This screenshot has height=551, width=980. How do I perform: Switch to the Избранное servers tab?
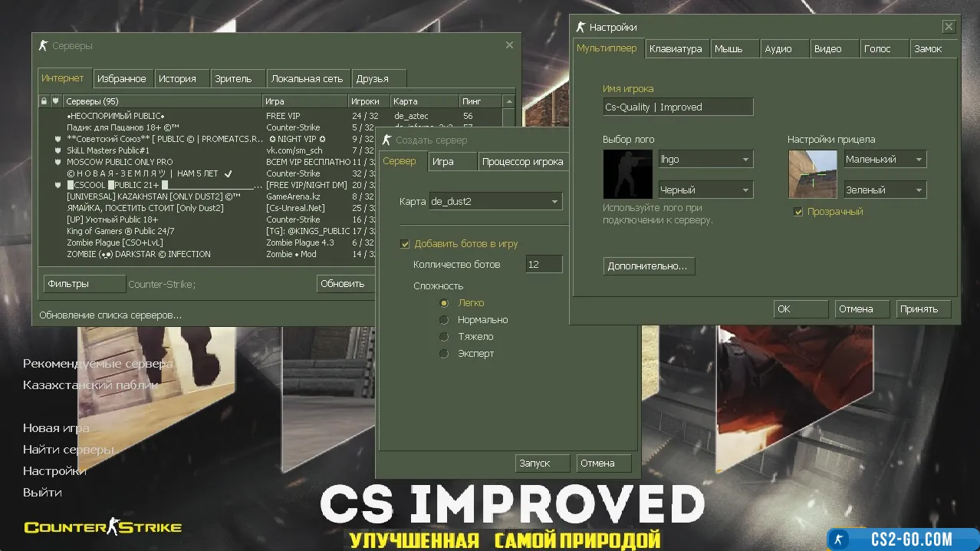pyautogui.click(x=122, y=78)
